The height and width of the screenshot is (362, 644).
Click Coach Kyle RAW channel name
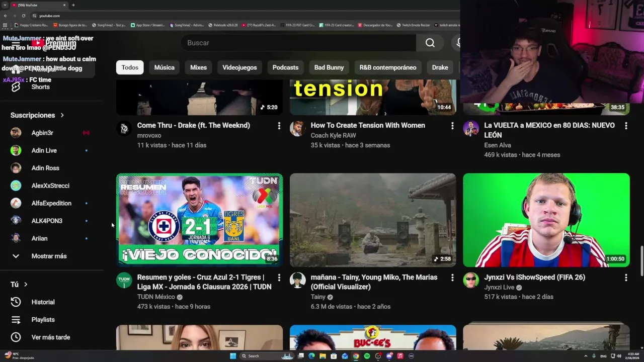(333, 135)
